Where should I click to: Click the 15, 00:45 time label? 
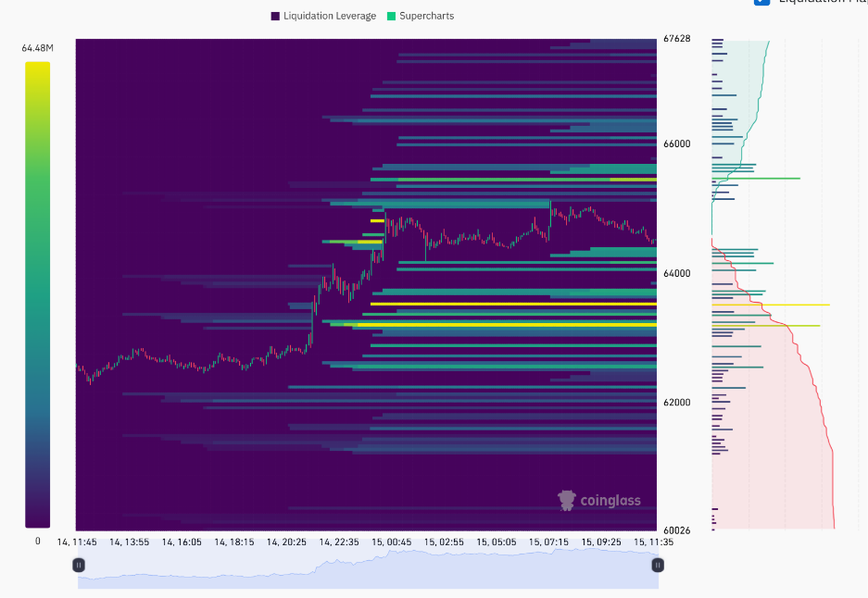[391, 542]
